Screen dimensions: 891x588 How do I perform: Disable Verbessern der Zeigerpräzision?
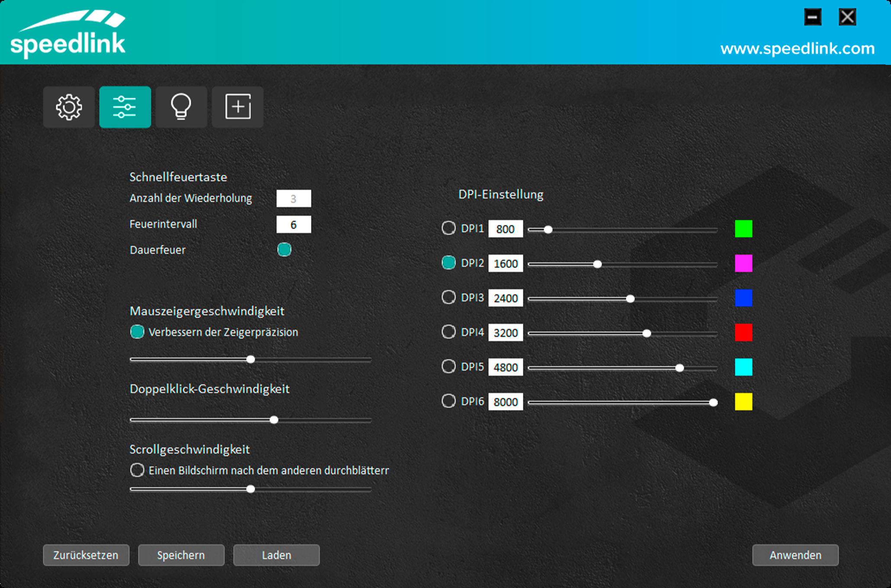click(x=137, y=332)
